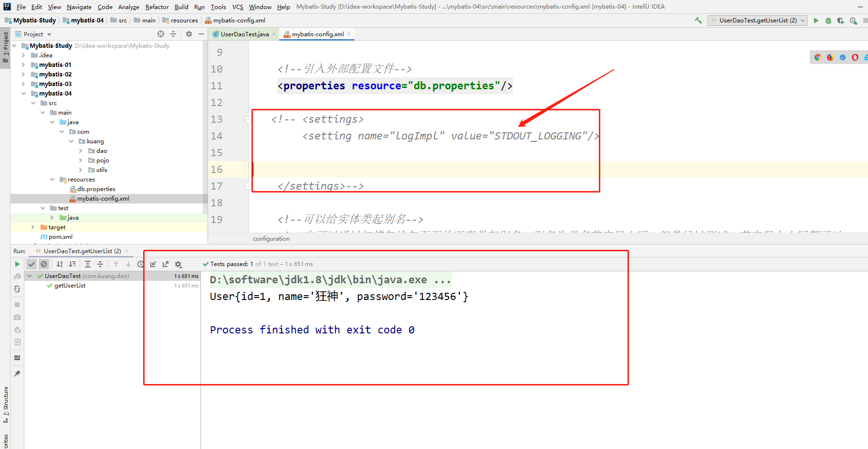Select getUserList test result
The image size is (868, 449).
coord(70,286)
